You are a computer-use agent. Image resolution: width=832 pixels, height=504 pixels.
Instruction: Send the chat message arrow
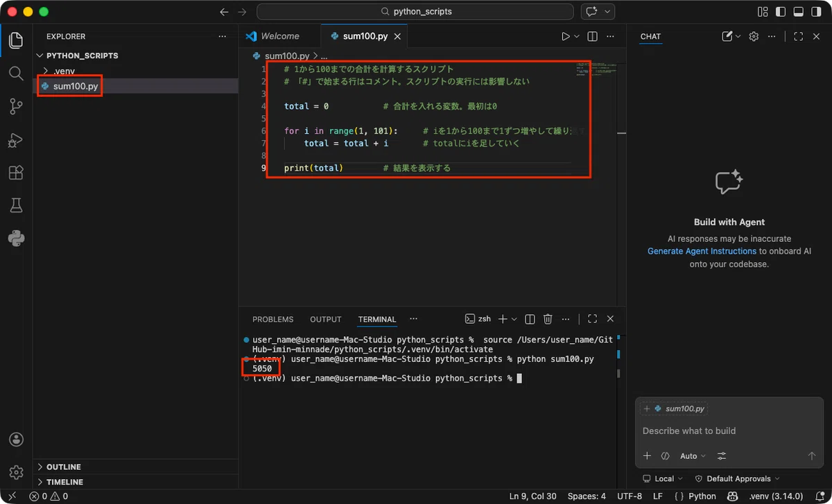tap(812, 456)
